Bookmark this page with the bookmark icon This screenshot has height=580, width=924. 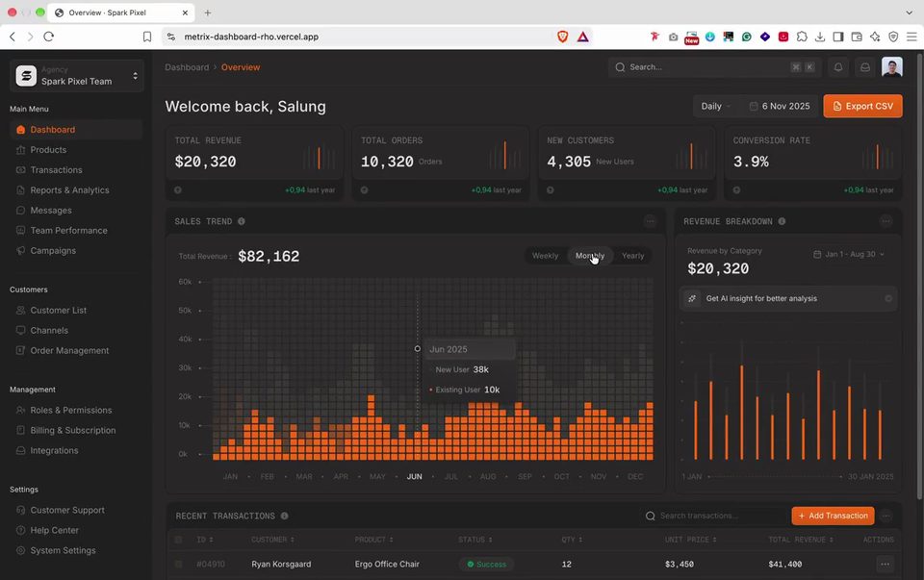pyautogui.click(x=147, y=37)
